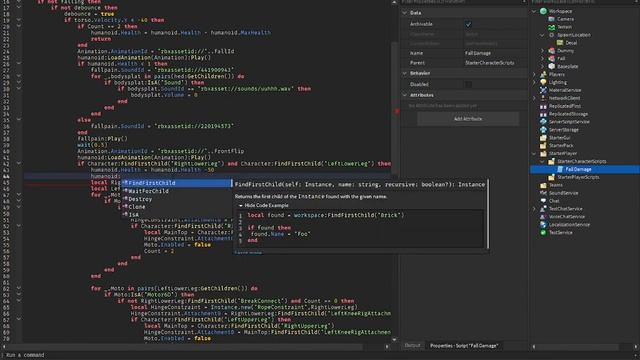Click the StarterPack folder icon
This screenshot has width=640, height=360.
543,145
